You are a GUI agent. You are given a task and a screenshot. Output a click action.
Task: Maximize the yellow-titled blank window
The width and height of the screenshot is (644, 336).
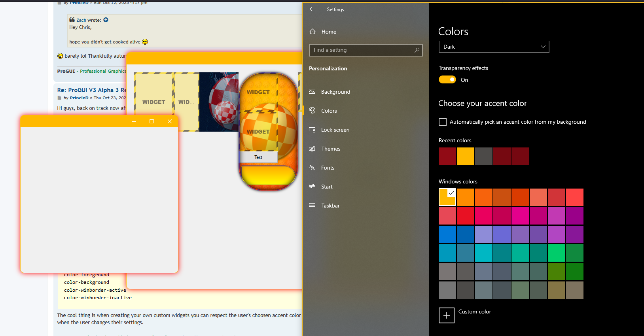pyautogui.click(x=152, y=121)
